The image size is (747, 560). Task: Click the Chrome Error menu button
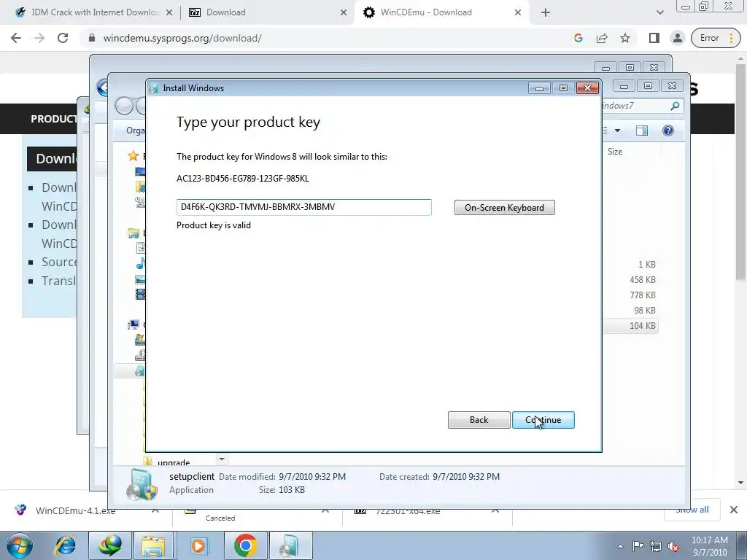pyautogui.click(x=716, y=38)
